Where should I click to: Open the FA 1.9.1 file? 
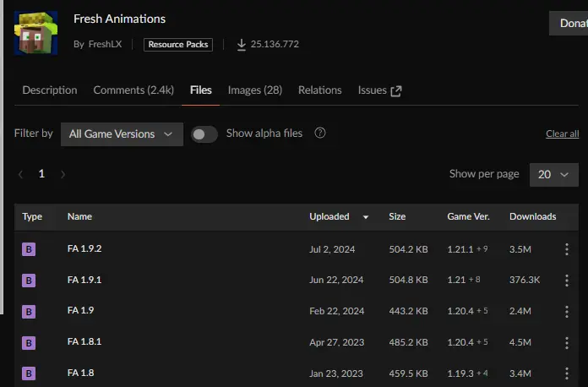[84, 280]
